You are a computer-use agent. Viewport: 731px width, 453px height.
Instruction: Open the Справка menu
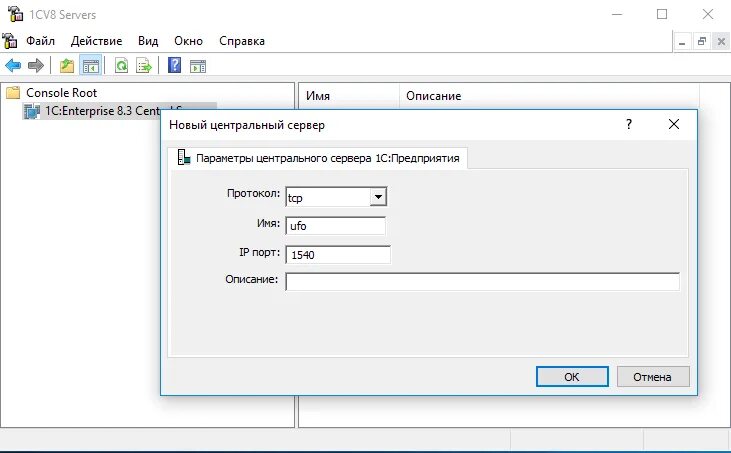click(x=242, y=41)
